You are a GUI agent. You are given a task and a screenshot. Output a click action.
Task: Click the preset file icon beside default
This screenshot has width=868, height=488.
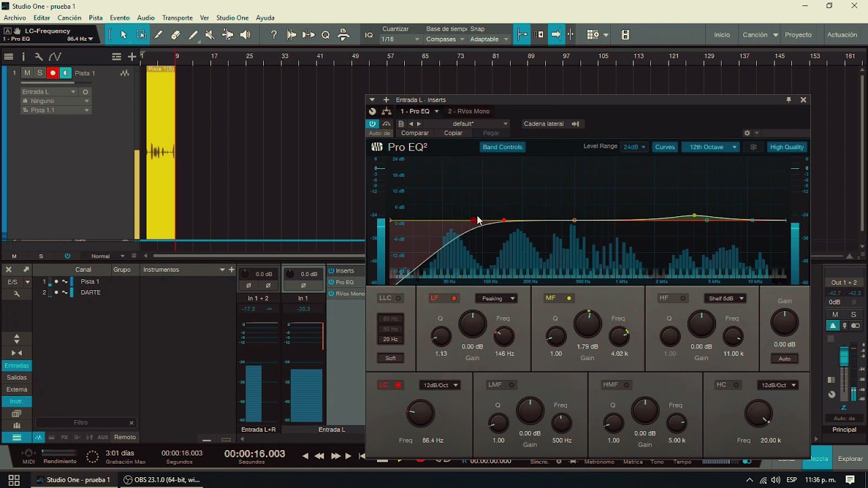point(401,124)
